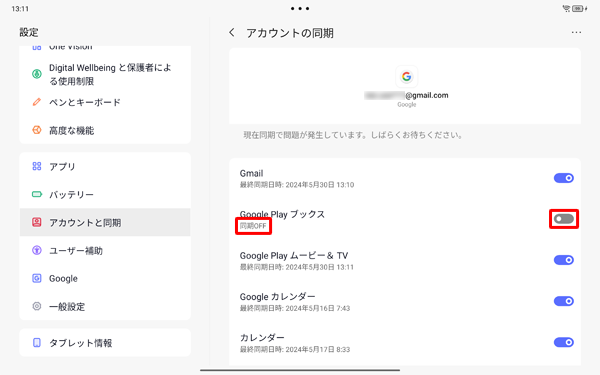Switch off the カレンダー sync toggle

tap(564, 342)
